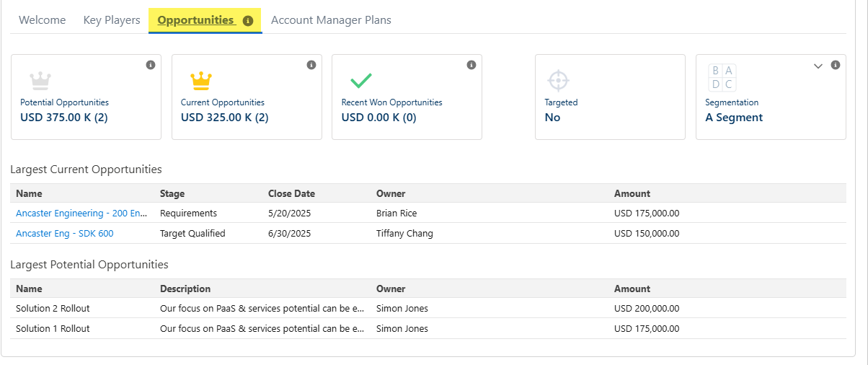Select the Solution 2 Rollout row name

(x=53, y=309)
